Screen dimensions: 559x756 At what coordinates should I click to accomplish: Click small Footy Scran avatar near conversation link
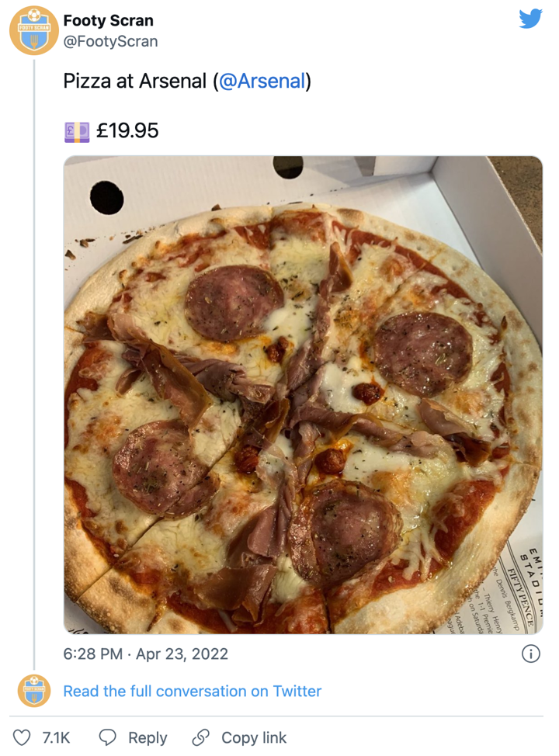tap(33, 691)
